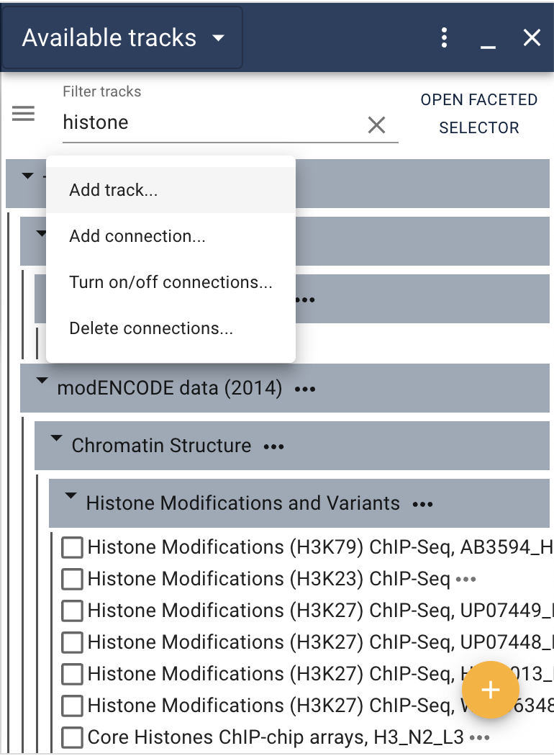Toggle Core Histones ChIP-chip arrays H3_N2_L3 checkbox
554x756 pixels.
[x=72, y=737]
